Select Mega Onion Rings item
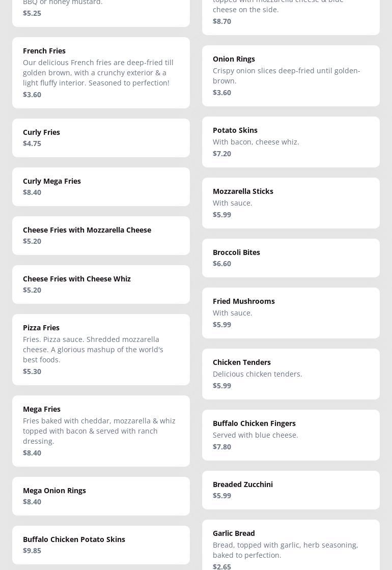392x570 pixels. coord(101,496)
